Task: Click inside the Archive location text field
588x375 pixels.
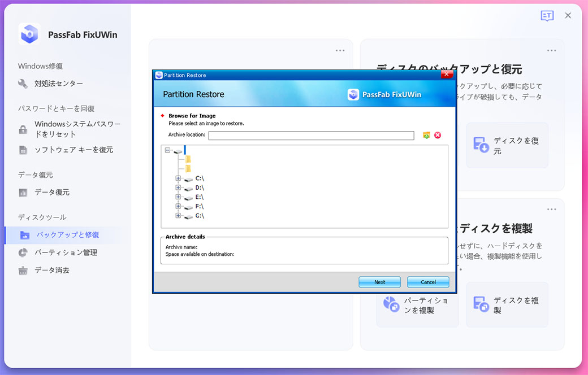Action: point(311,135)
